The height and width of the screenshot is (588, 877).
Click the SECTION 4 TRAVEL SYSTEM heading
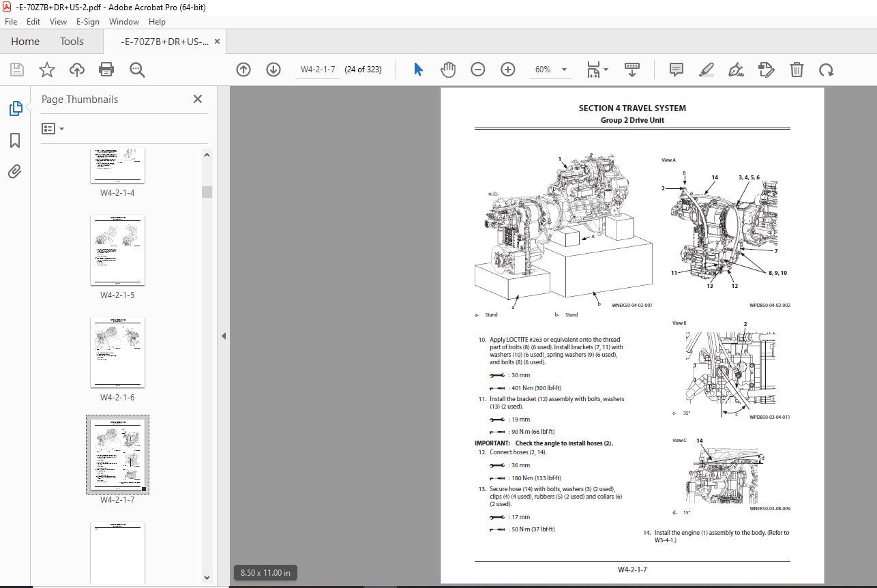coord(632,108)
